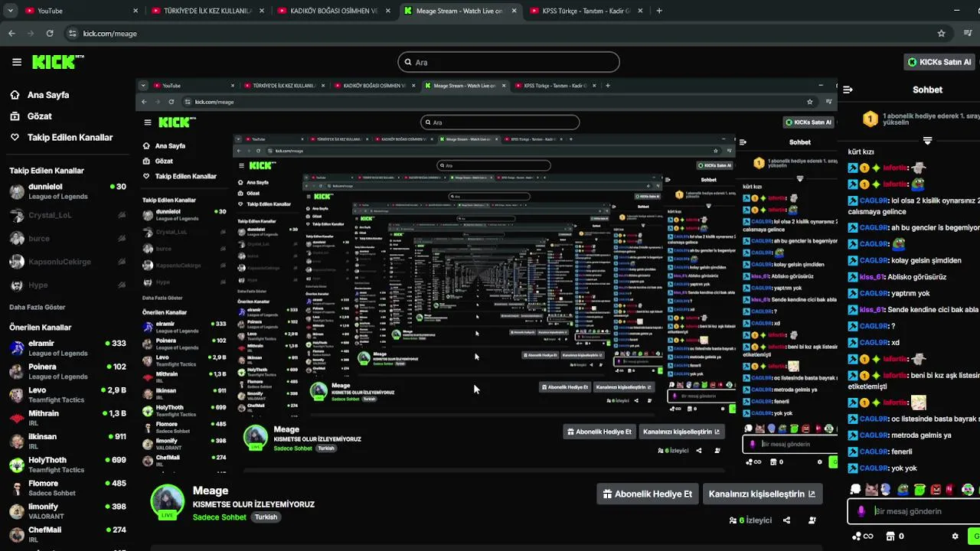The height and width of the screenshot is (551, 980).
Task: Open burce channel in sidebar
Action: click(67, 238)
